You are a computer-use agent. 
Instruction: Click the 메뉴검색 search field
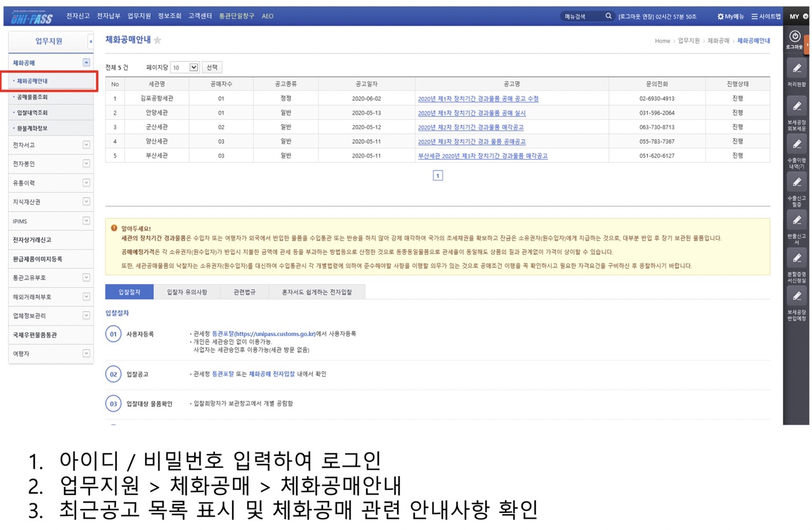pyautogui.click(x=582, y=16)
